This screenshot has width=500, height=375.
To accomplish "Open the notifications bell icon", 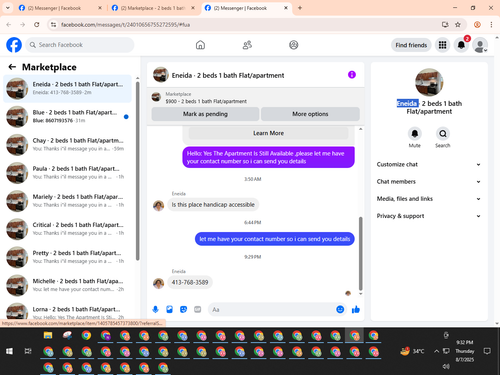I will pyautogui.click(x=461, y=45).
